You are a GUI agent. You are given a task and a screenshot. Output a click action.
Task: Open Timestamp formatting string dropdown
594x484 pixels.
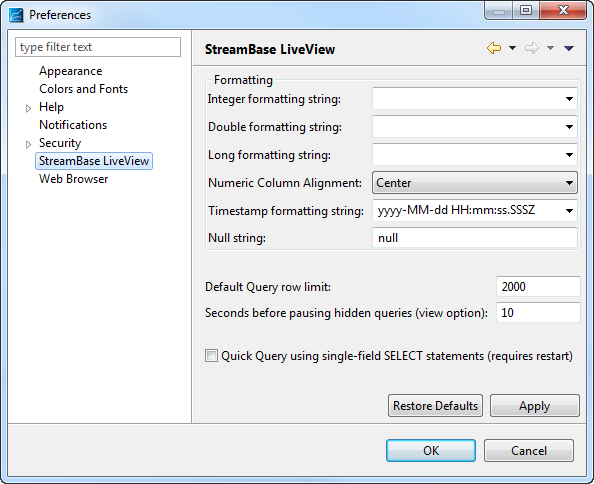[x=569, y=211]
